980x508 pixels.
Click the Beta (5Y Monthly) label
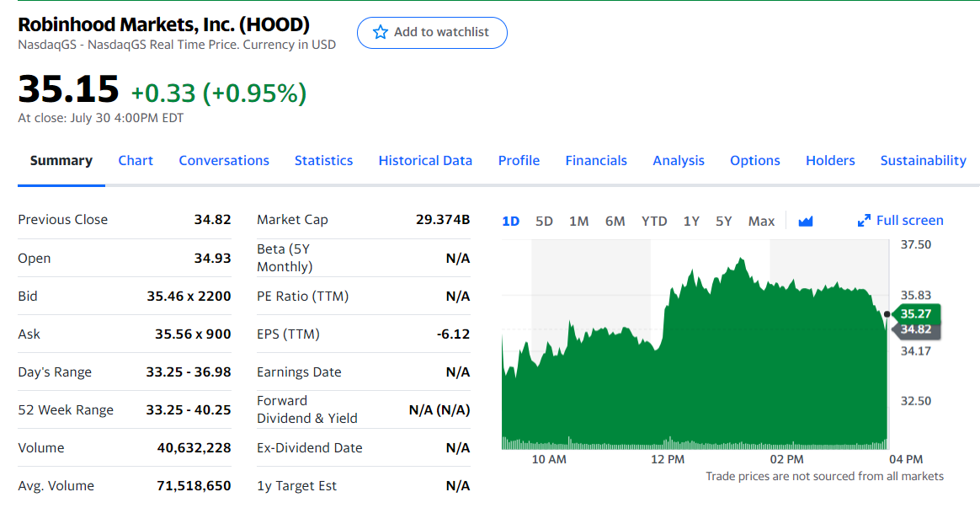pos(285,258)
